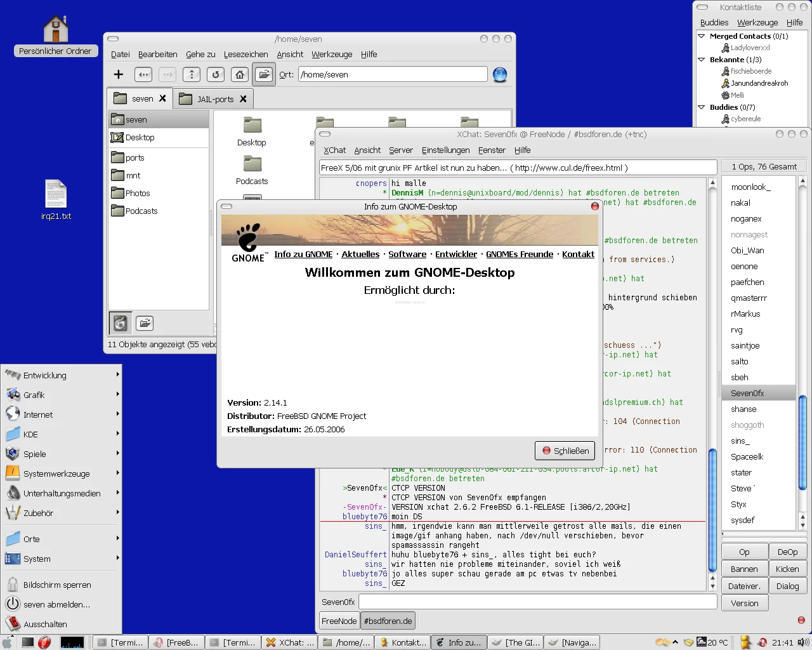Open the Podcasts folder icon in file view

[x=252, y=171]
